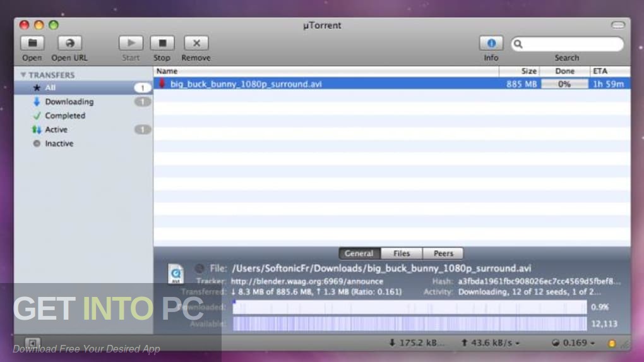Image resolution: width=644 pixels, height=362 pixels.
Task: Click the 12,113 availability value
Action: click(604, 324)
